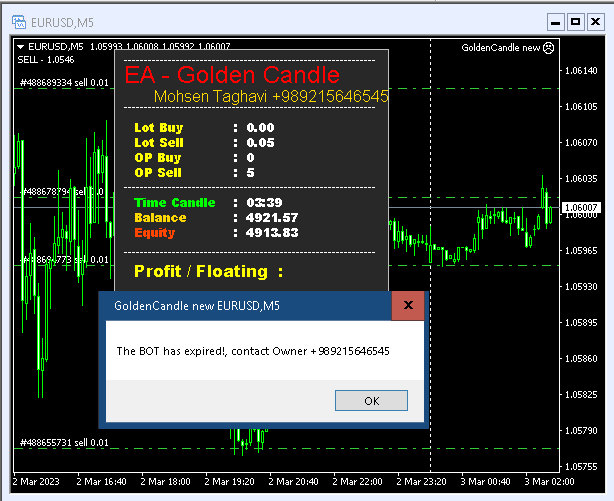The image size is (614, 501).
Task: Select the order label #488655731 sell 0.01
Action: point(64,443)
